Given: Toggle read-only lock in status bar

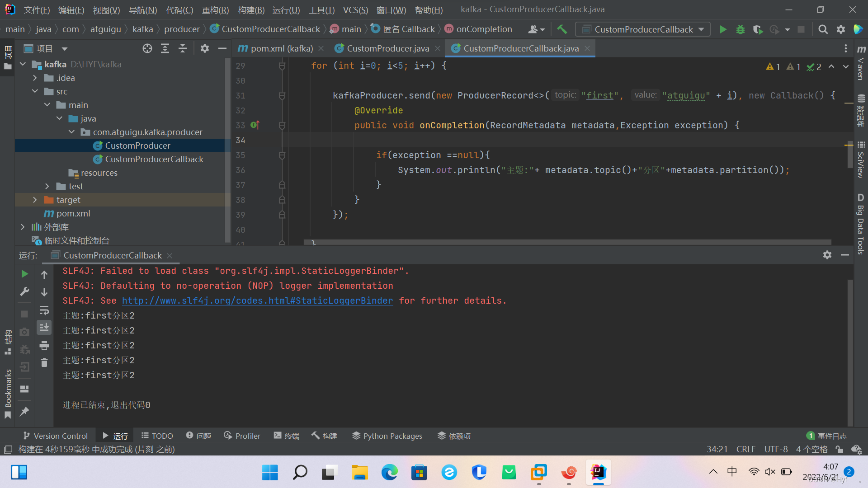Looking at the screenshot, I should 840,449.
